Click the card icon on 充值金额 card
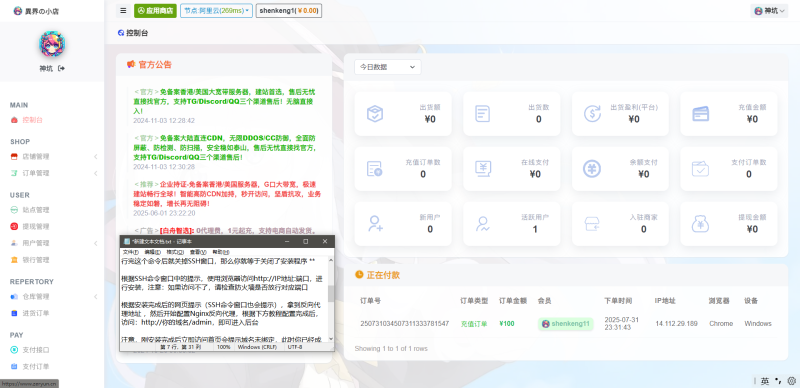800x388 pixels. click(x=701, y=114)
